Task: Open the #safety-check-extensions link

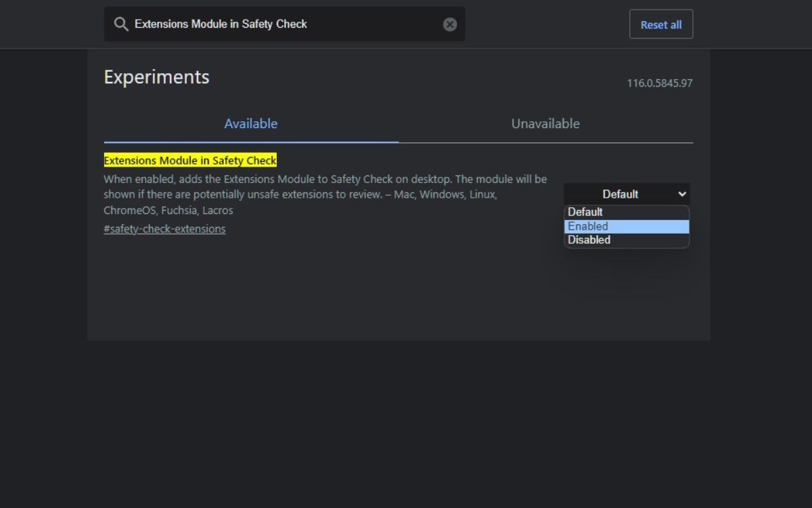Action: (x=164, y=228)
